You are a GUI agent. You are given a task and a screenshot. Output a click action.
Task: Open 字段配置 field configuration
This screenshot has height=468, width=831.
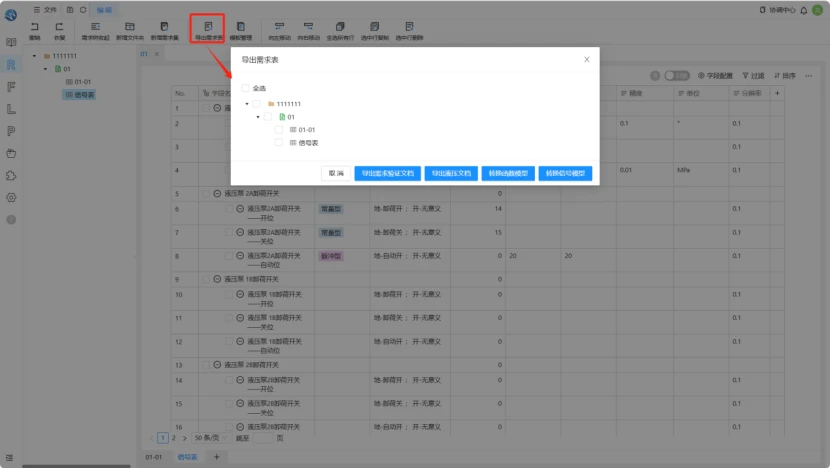[715, 76]
